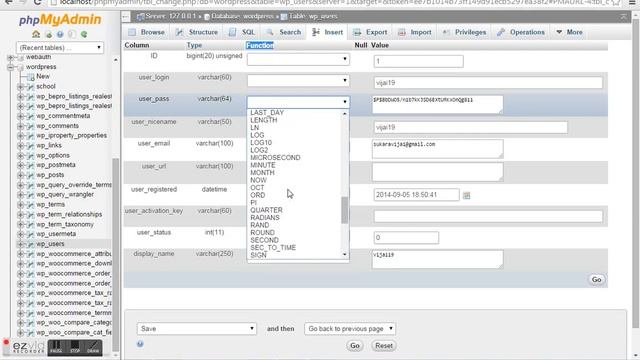Viewport: 640px width, 360px height.
Task: Click function list scrollbar thumb
Action: pyautogui.click(x=345, y=210)
